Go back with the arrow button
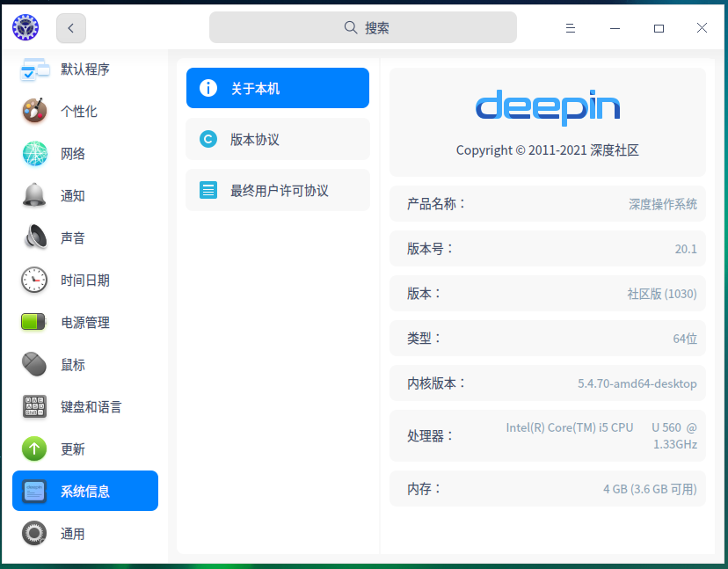Image resolution: width=728 pixels, height=569 pixels. 71,28
